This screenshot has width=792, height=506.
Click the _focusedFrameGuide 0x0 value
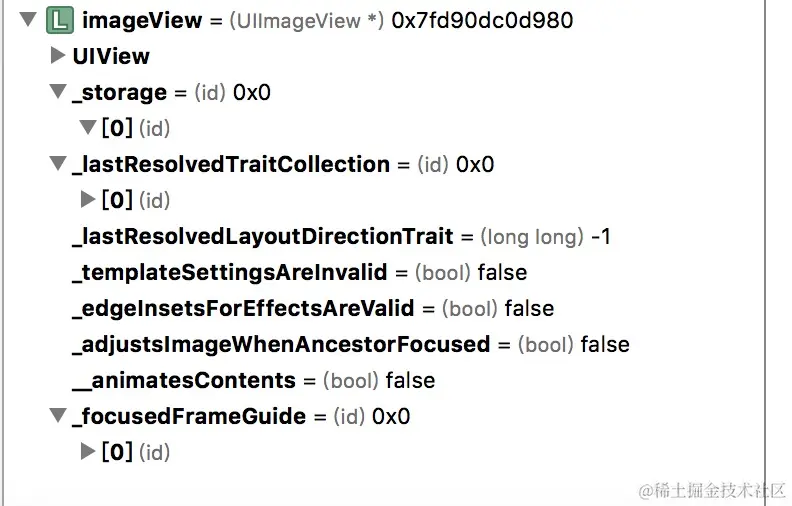(x=391, y=417)
